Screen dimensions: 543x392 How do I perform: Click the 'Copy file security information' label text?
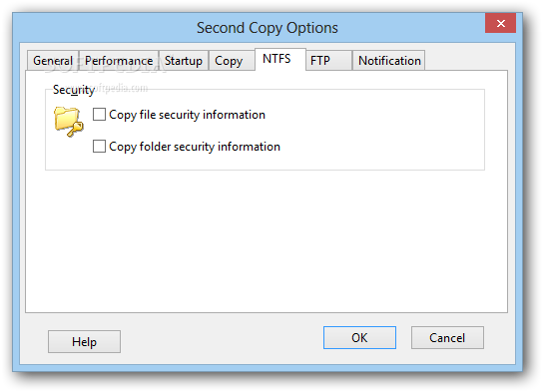(187, 115)
